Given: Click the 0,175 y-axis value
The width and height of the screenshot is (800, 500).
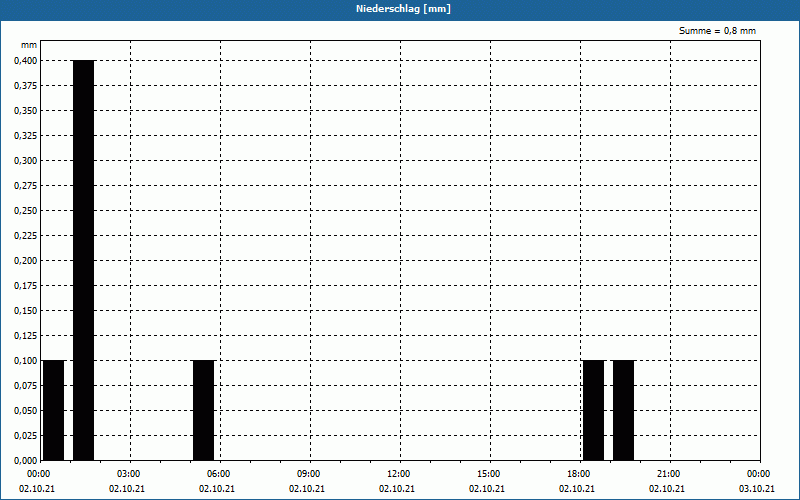Looking at the screenshot, I should point(26,286).
